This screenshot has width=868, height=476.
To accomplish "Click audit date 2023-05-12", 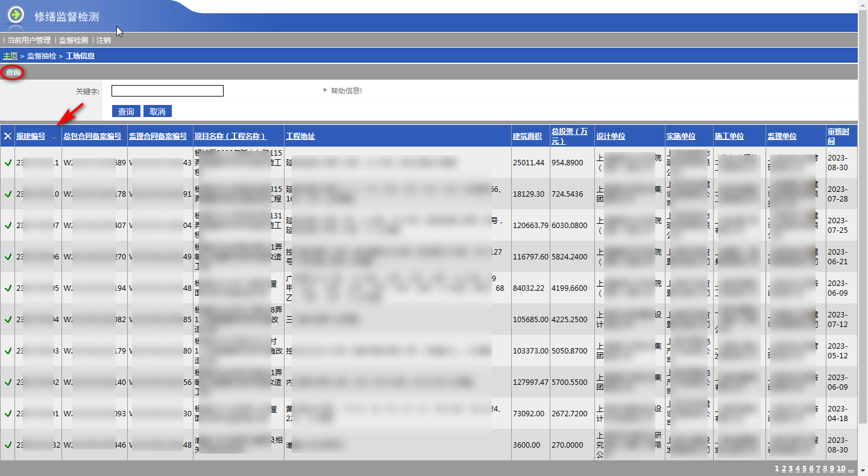I will (x=837, y=351).
